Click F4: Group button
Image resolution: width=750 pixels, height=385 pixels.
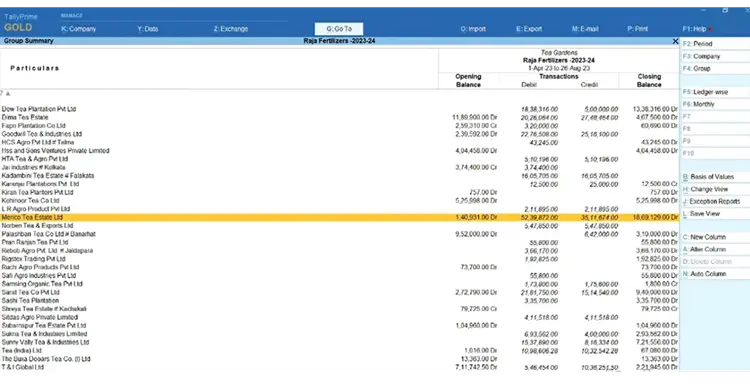(x=715, y=68)
